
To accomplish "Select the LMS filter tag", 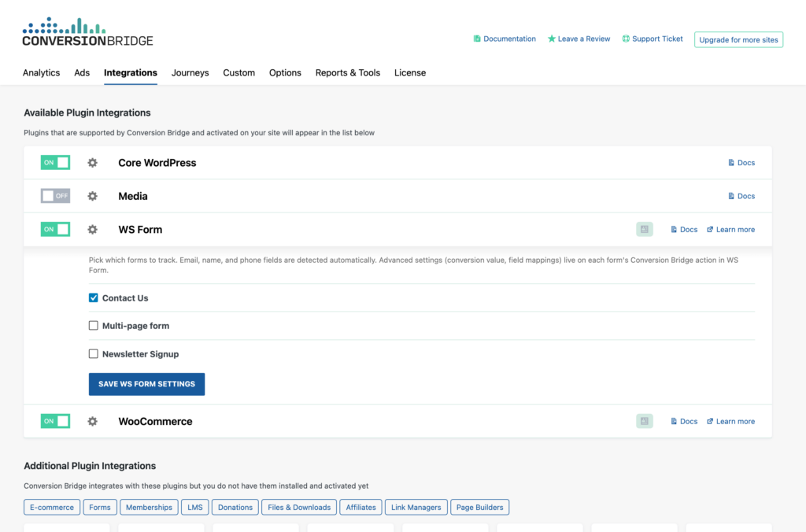I will coord(195,508).
